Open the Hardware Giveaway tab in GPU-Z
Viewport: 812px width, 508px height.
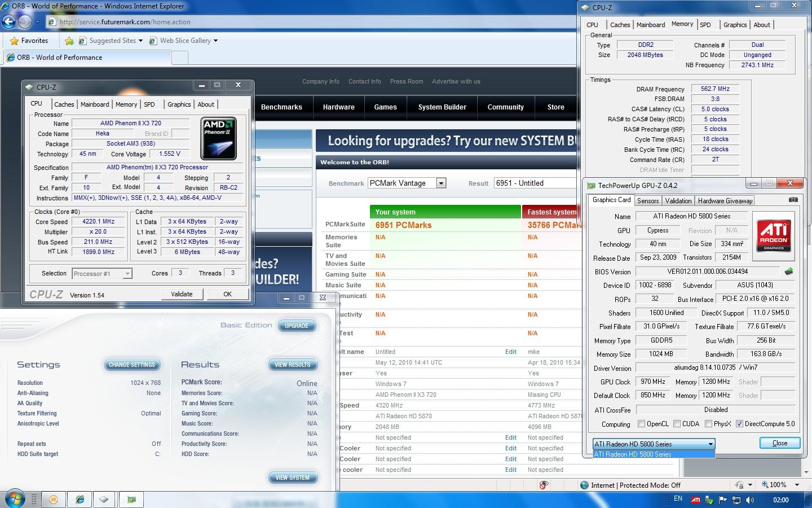click(725, 201)
